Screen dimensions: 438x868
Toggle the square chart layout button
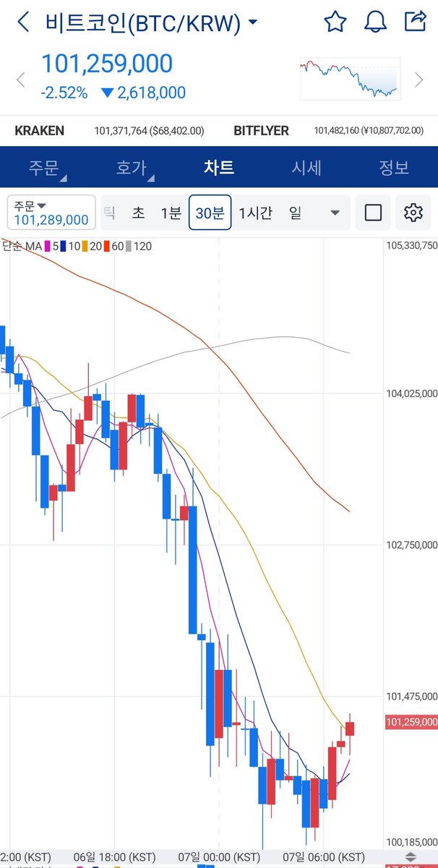click(373, 213)
